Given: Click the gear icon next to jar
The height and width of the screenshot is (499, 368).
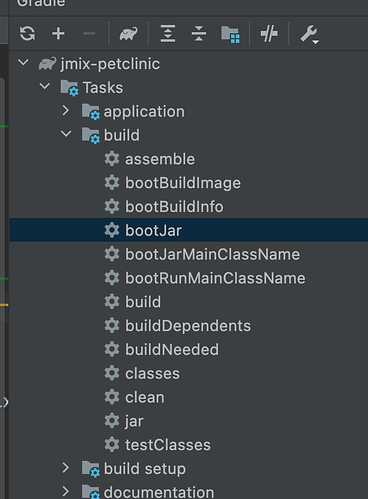Looking at the screenshot, I should point(112,421).
